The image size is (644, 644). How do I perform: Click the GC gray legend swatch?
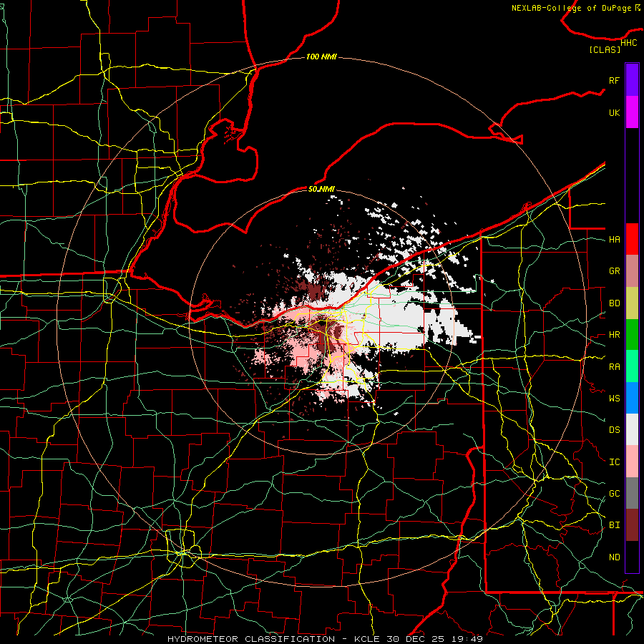point(632,493)
